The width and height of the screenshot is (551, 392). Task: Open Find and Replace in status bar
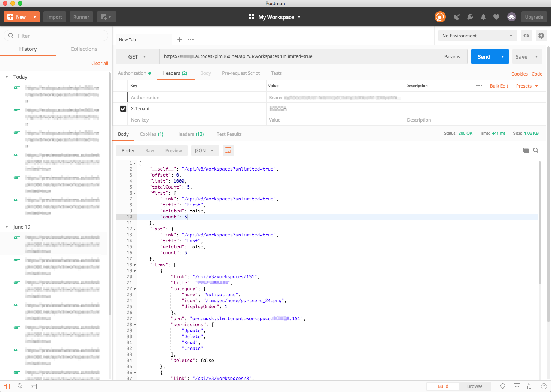20,386
